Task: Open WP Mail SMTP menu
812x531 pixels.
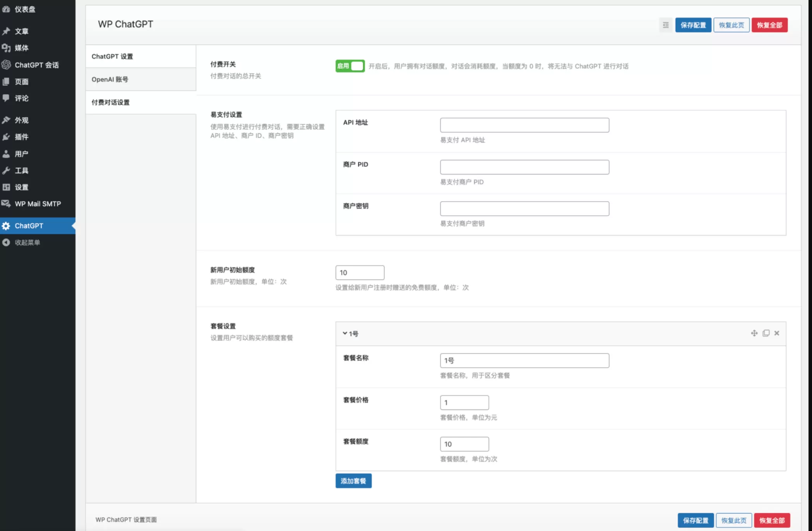Action: click(38, 204)
